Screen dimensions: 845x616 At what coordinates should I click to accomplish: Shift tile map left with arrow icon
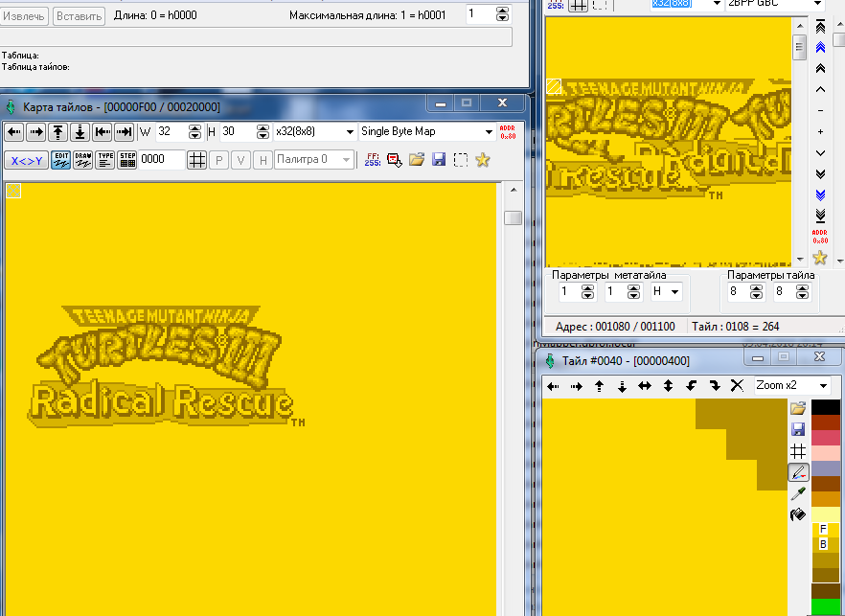(x=14, y=132)
